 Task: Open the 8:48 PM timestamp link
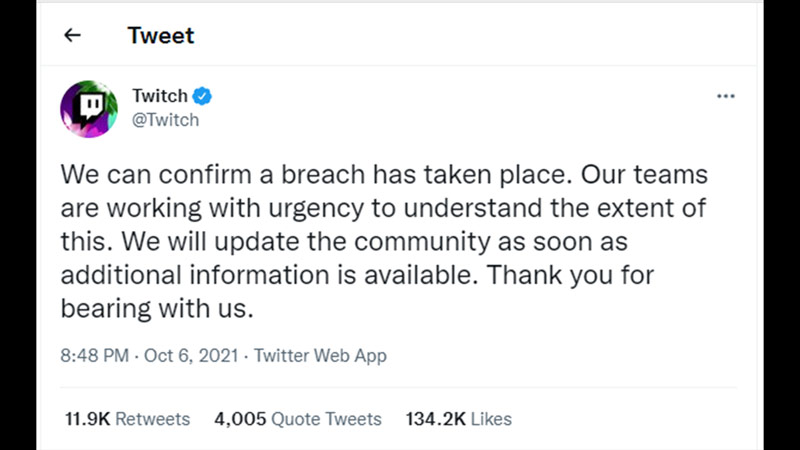pyautogui.click(x=94, y=355)
